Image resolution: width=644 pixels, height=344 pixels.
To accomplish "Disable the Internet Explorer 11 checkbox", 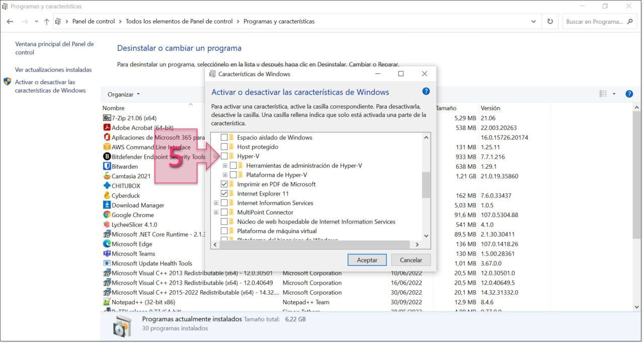I will (x=224, y=193).
